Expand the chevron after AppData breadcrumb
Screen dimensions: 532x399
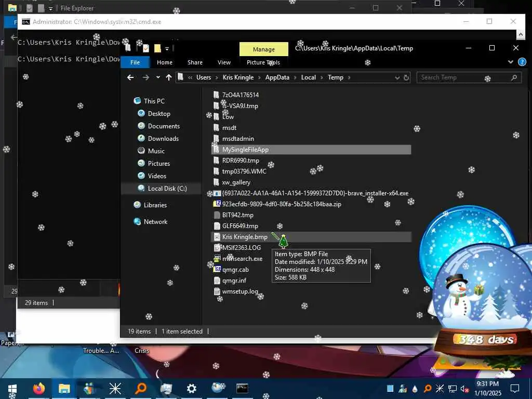point(295,78)
